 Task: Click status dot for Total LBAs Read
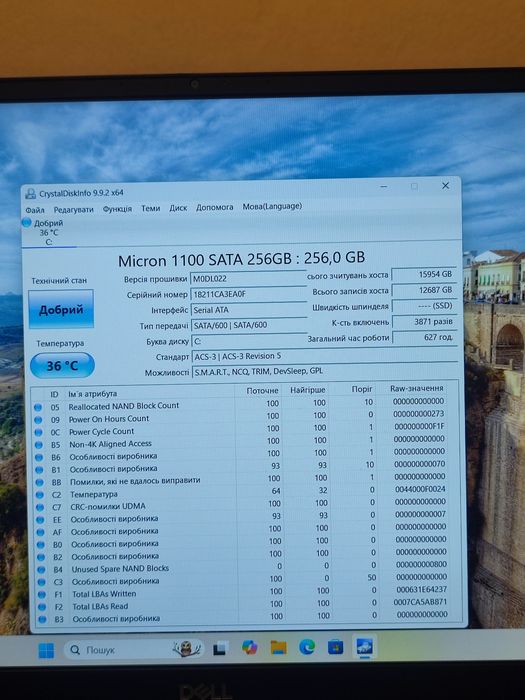pyautogui.click(x=42, y=607)
